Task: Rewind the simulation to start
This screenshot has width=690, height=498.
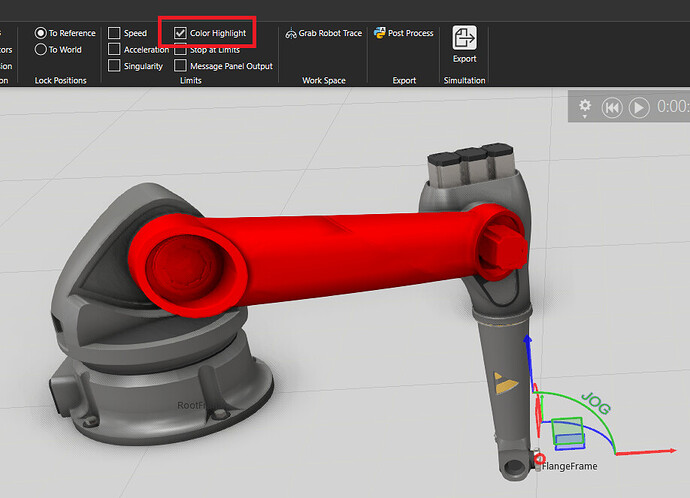Action: [612, 107]
